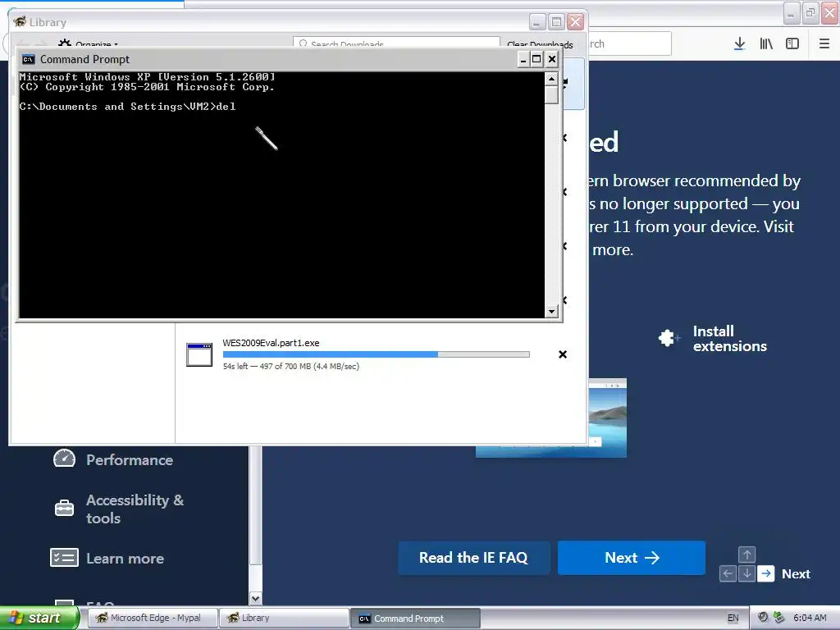Viewport: 840px width, 630px height.
Task: Click the WES2009Eval.part1.exe filename text
Action: pos(271,343)
